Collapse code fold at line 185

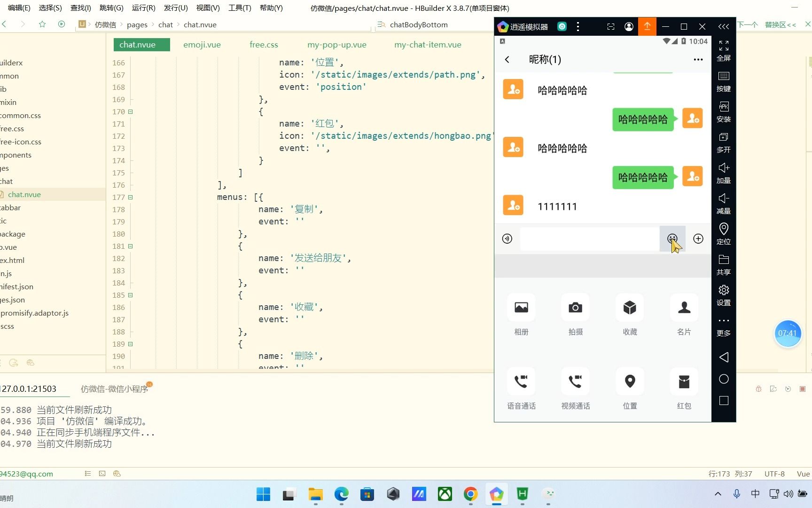tap(131, 295)
